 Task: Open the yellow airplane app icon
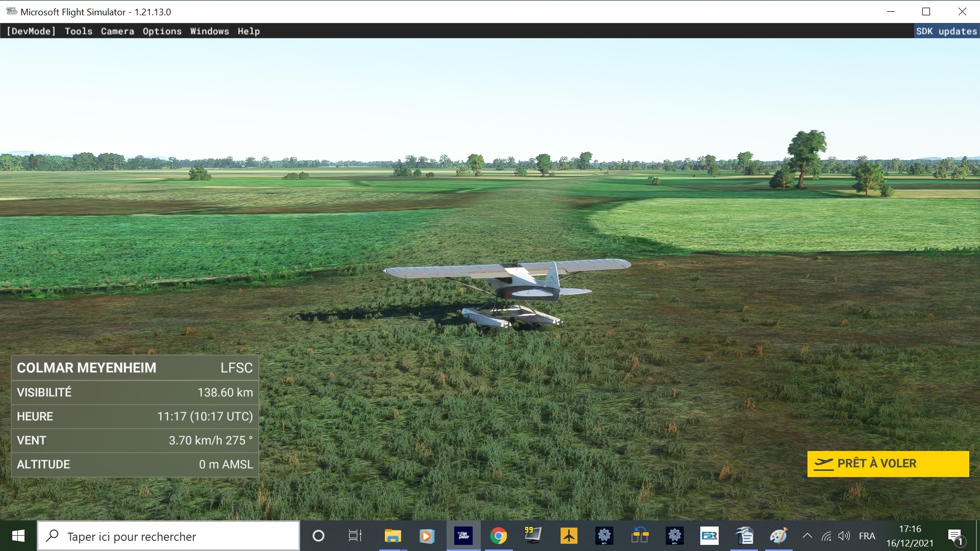[569, 536]
